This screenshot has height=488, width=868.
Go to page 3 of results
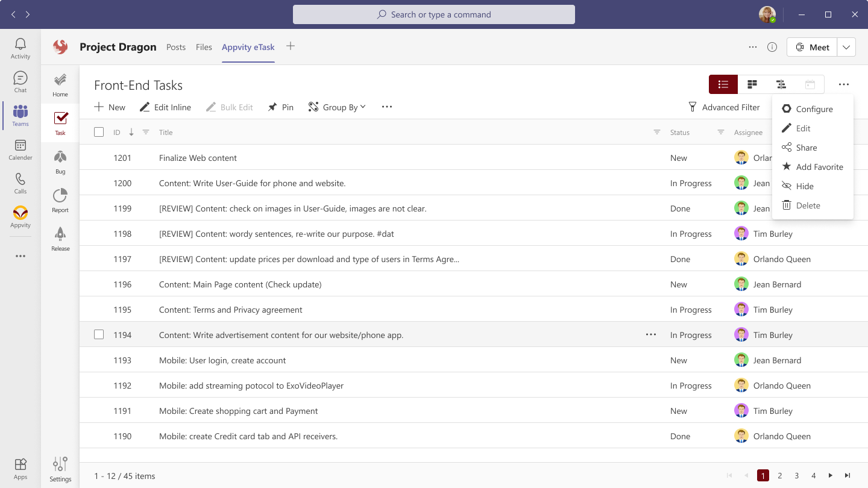point(797,476)
